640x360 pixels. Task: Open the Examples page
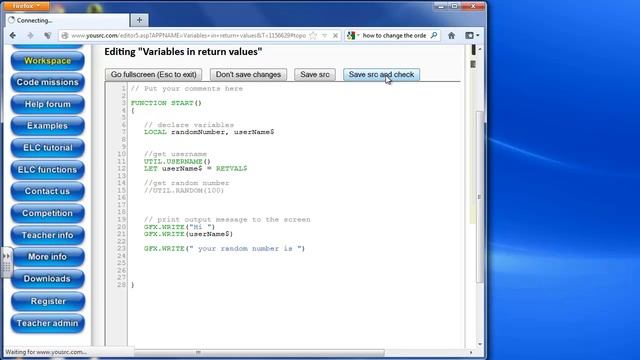(x=47, y=126)
